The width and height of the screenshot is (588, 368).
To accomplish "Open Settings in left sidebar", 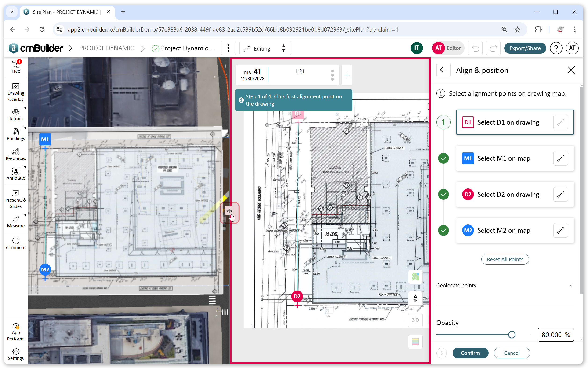I will pos(16,354).
